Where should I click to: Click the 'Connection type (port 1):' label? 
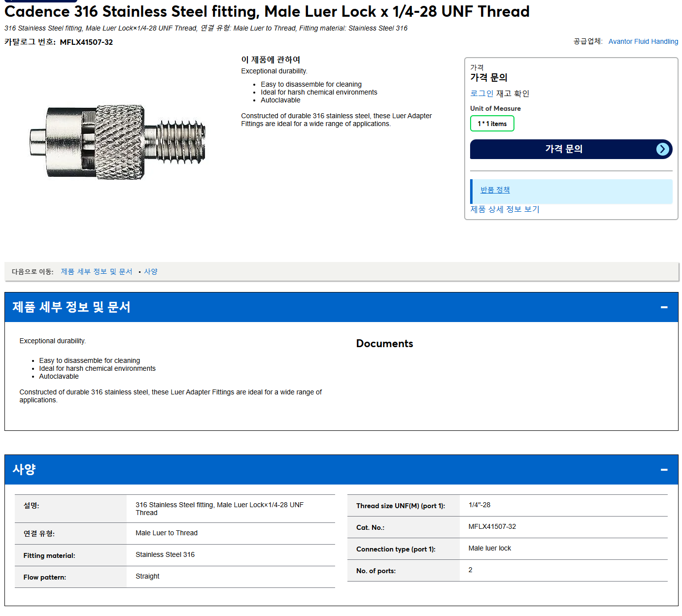396,550
